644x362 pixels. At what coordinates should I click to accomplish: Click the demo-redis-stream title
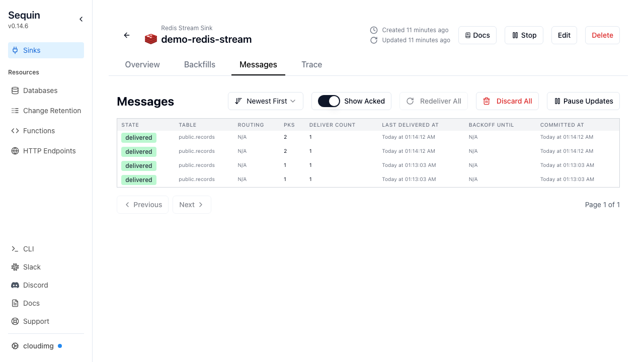coord(206,39)
